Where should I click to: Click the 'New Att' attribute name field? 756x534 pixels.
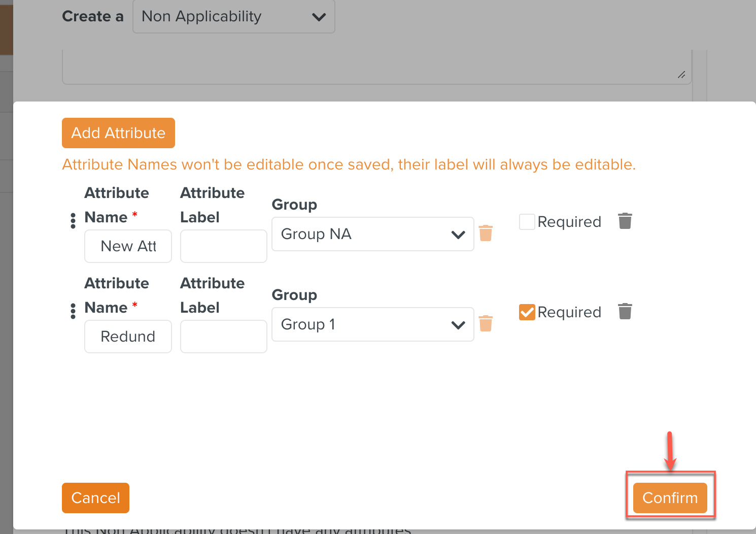click(128, 246)
